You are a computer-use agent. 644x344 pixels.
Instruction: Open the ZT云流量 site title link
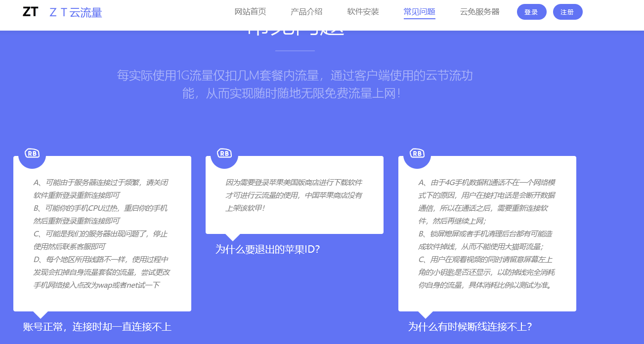[x=76, y=12]
